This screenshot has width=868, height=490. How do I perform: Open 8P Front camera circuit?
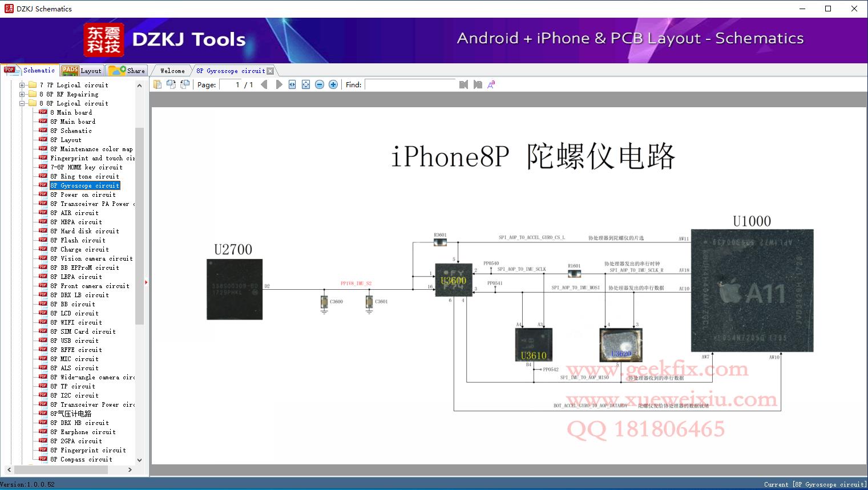click(x=90, y=286)
